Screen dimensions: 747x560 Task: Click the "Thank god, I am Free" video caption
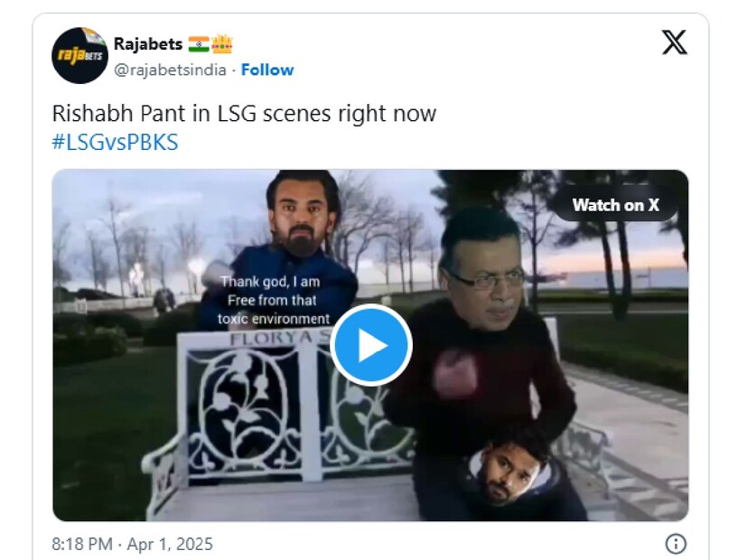click(275, 301)
